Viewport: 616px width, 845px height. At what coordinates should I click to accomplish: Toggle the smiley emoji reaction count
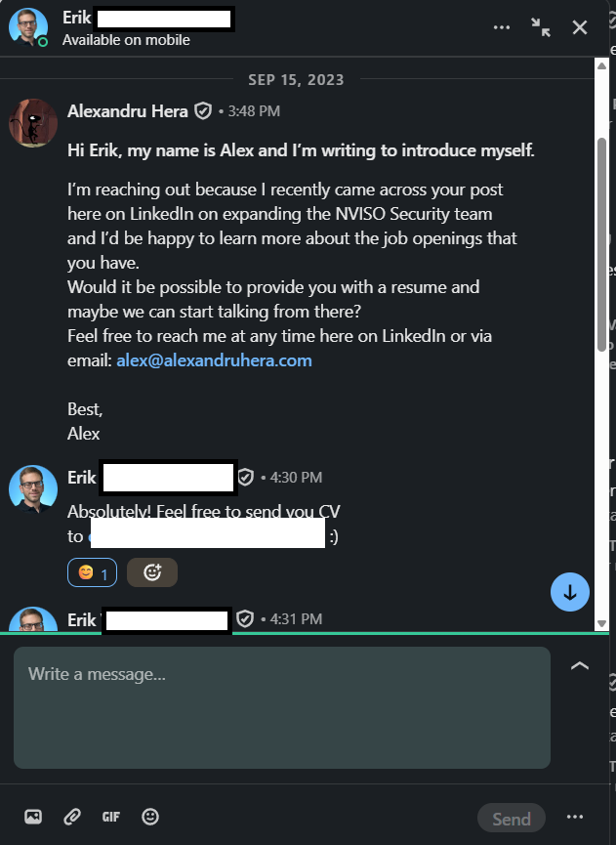[x=92, y=572]
